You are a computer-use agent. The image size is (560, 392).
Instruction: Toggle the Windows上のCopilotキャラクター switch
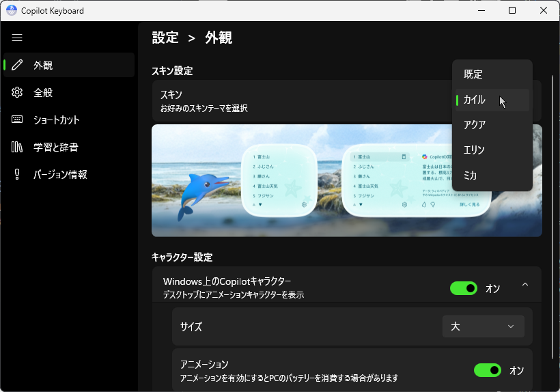464,288
